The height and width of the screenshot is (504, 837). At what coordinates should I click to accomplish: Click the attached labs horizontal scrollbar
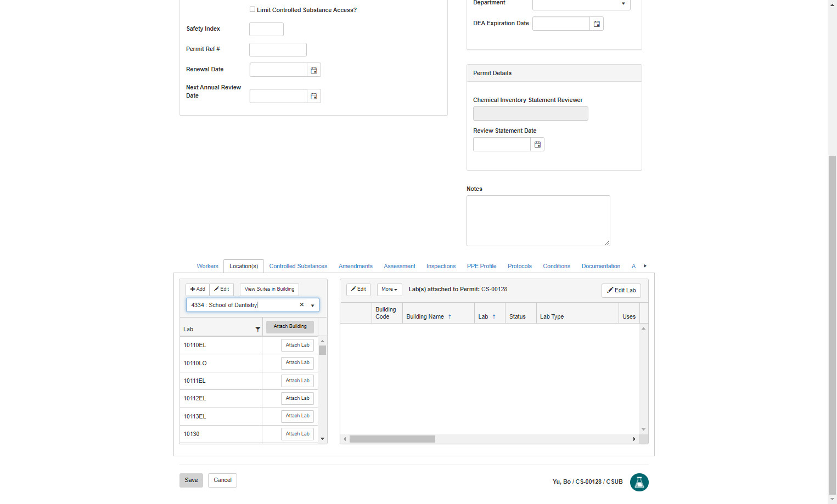click(x=392, y=439)
